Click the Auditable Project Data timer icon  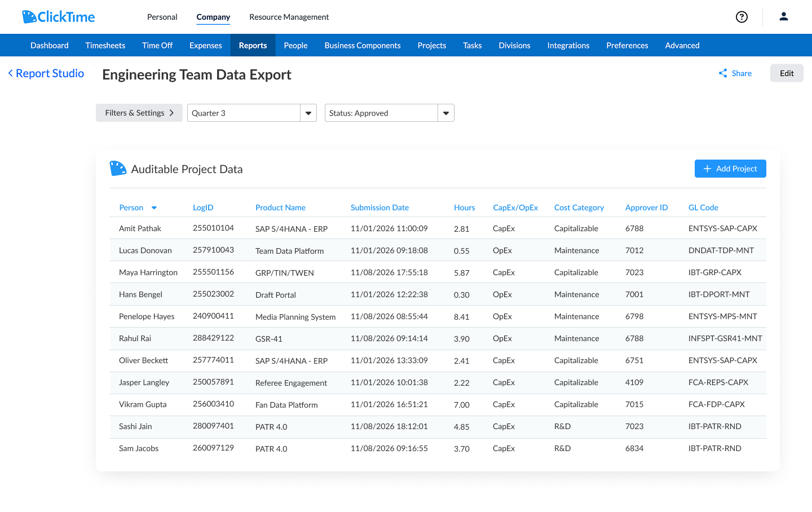click(118, 169)
